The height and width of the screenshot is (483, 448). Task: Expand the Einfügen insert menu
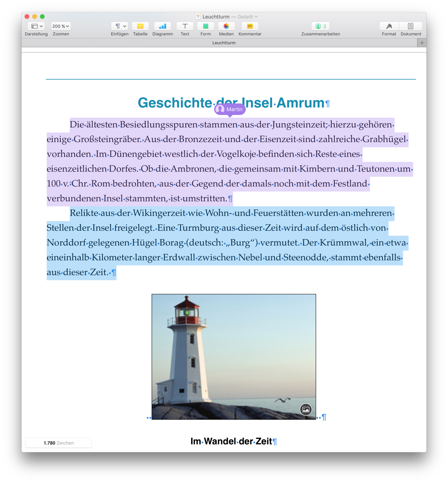point(119,26)
